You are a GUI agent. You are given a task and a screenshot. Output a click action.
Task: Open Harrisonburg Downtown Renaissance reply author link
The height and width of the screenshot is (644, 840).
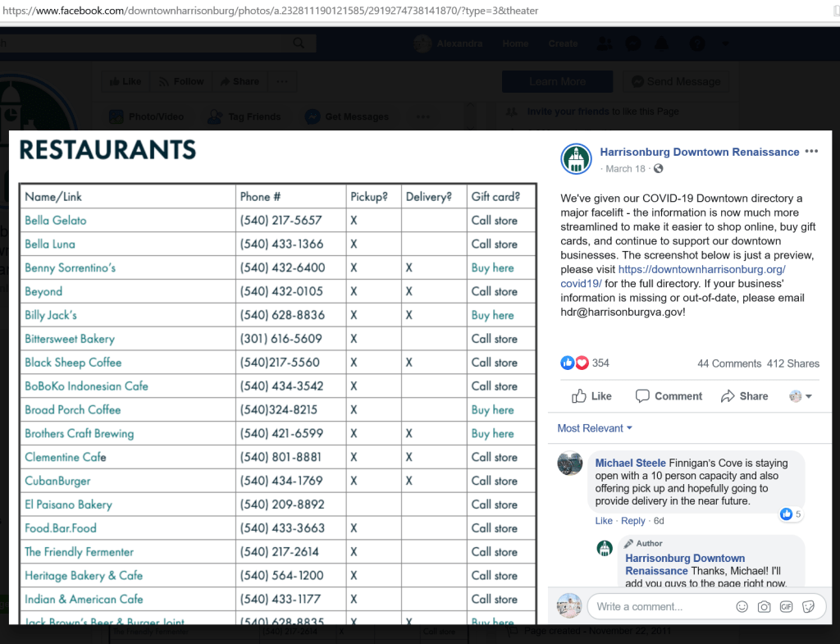click(685, 564)
